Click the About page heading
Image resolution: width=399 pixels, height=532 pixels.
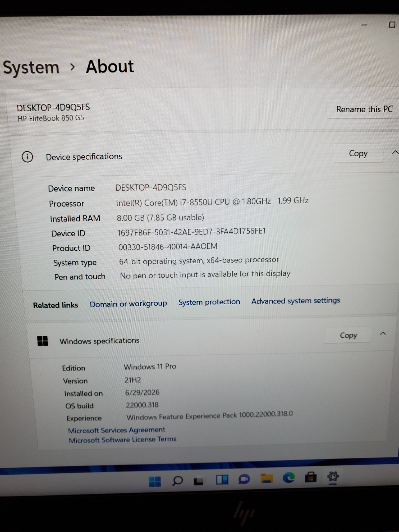(x=110, y=66)
